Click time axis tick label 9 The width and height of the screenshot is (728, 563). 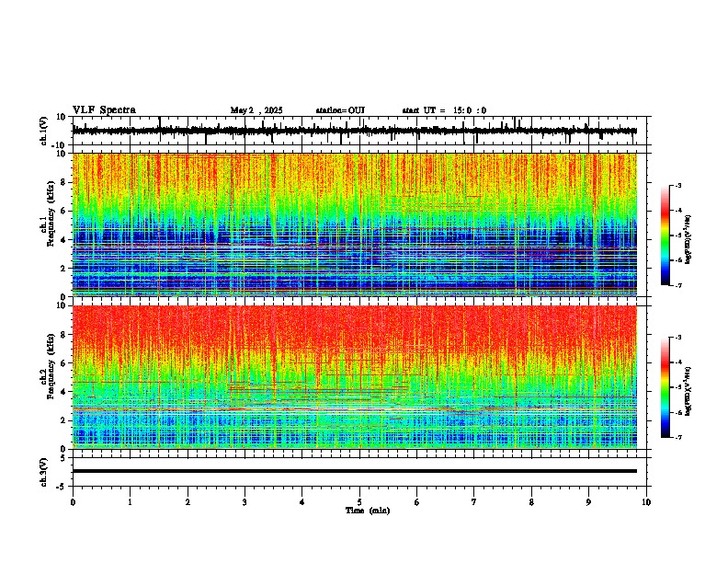[588, 502]
